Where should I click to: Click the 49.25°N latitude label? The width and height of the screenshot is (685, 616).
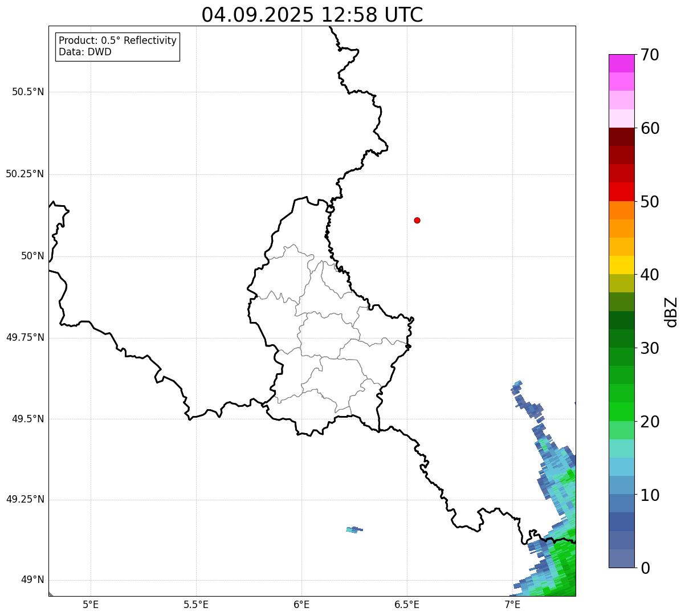pyautogui.click(x=25, y=499)
